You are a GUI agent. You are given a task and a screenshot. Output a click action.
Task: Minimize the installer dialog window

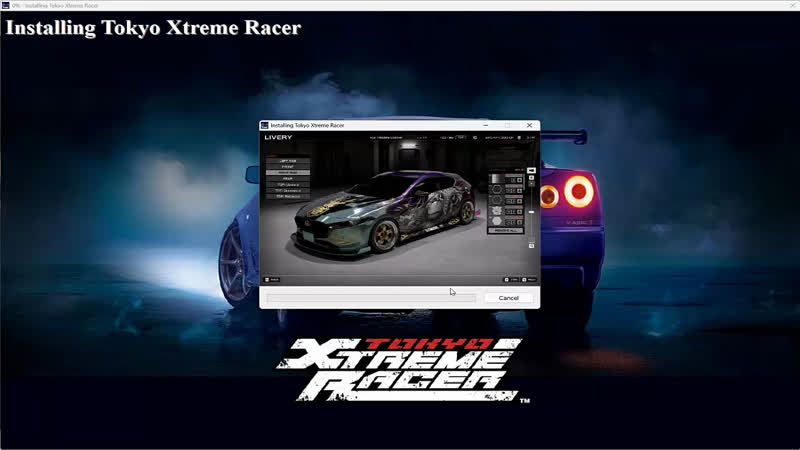click(x=486, y=125)
